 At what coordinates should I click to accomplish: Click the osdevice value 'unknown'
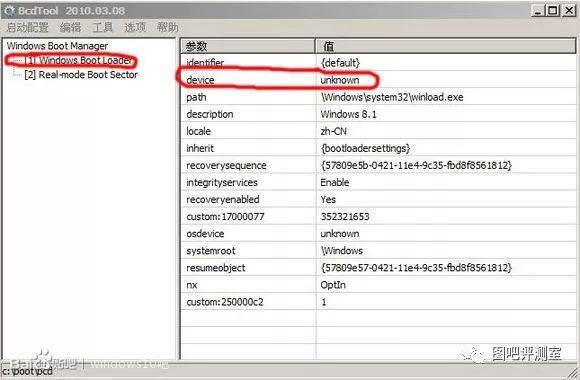340,233
